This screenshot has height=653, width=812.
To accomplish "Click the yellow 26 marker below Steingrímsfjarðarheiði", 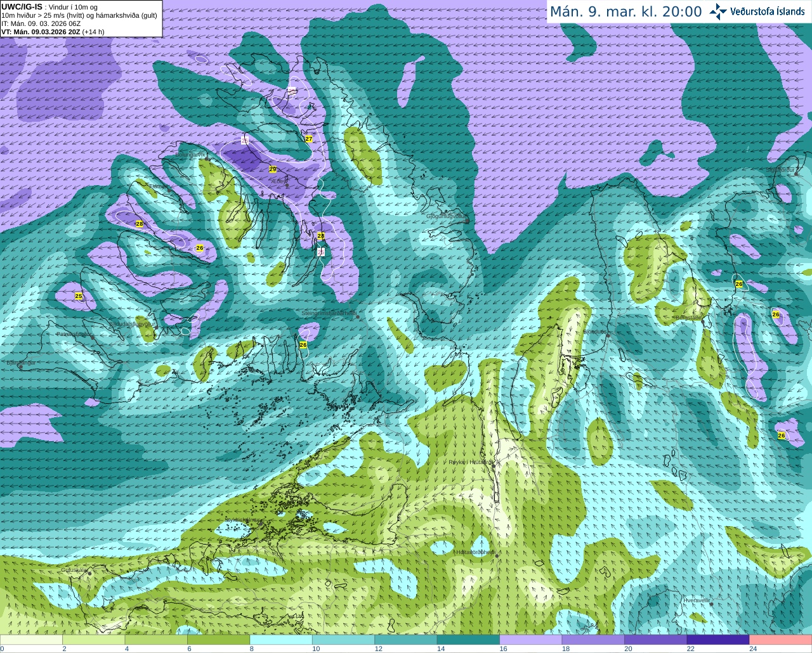I will [x=303, y=345].
